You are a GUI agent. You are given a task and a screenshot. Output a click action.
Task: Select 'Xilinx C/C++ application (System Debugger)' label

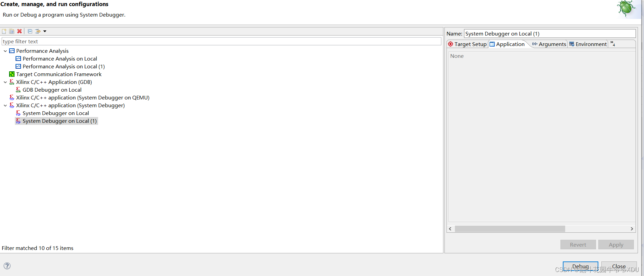(70, 105)
